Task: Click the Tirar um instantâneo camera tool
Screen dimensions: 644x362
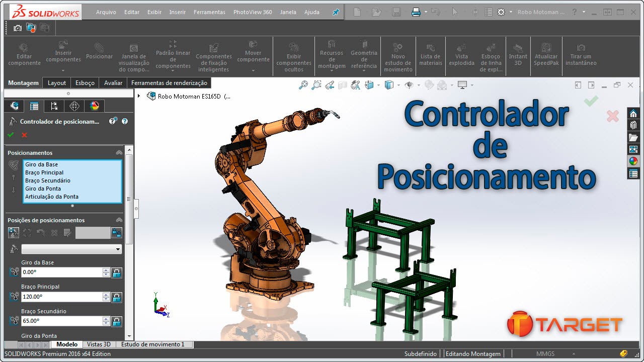Action: point(581,54)
